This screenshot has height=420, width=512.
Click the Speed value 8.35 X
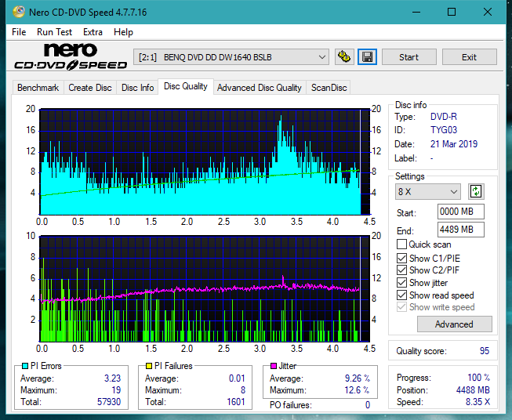click(478, 402)
